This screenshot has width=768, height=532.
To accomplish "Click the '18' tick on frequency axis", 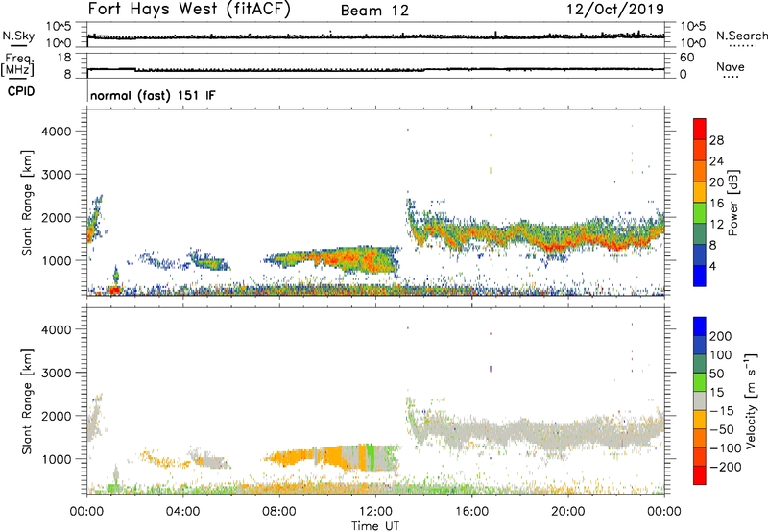I will coord(64,58).
